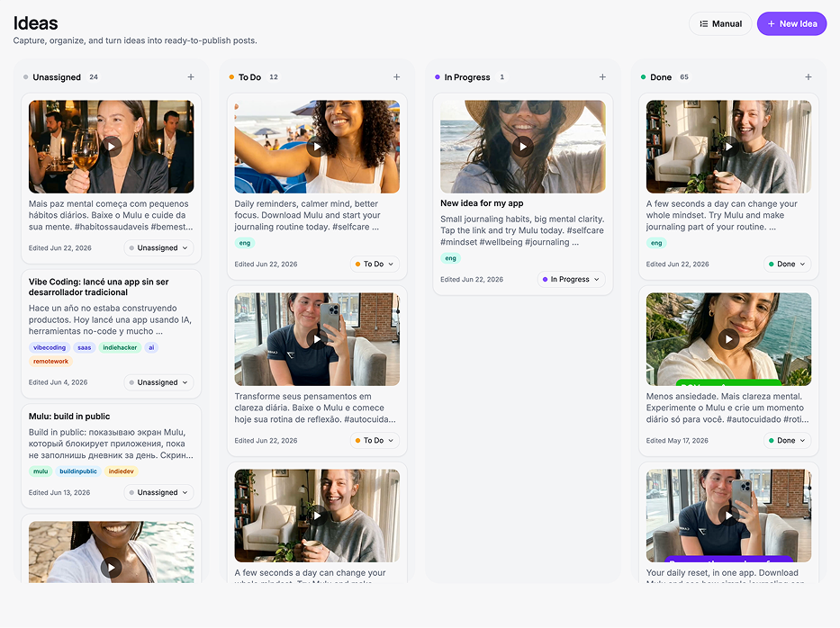Click plus icon in Done column
840x628 pixels.
click(x=808, y=77)
